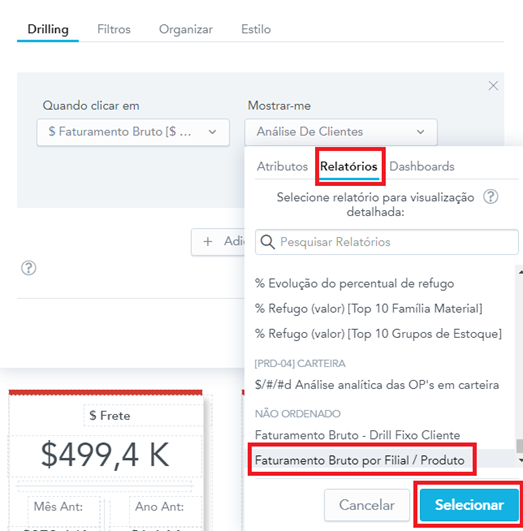The width and height of the screenshot is (523, 531).
Task: Switch to the Filtros tab
Action: pyautogui.click(x=114, y=29)
